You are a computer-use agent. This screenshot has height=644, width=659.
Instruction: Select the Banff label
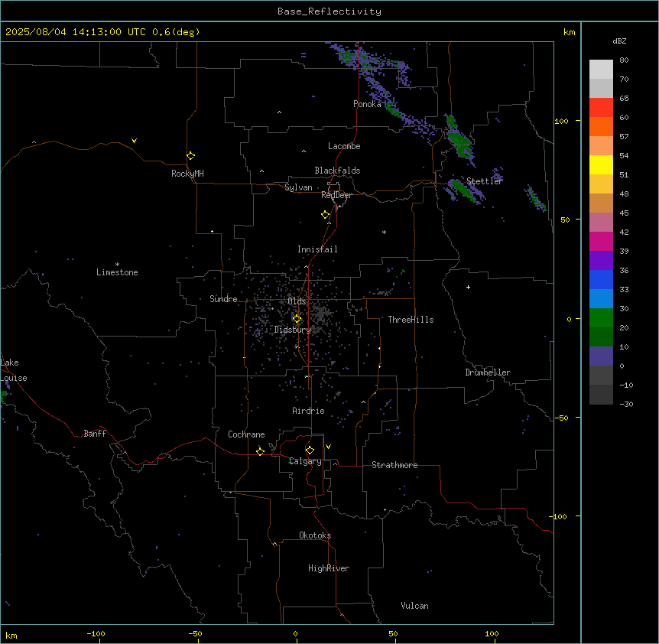point(95,434)
